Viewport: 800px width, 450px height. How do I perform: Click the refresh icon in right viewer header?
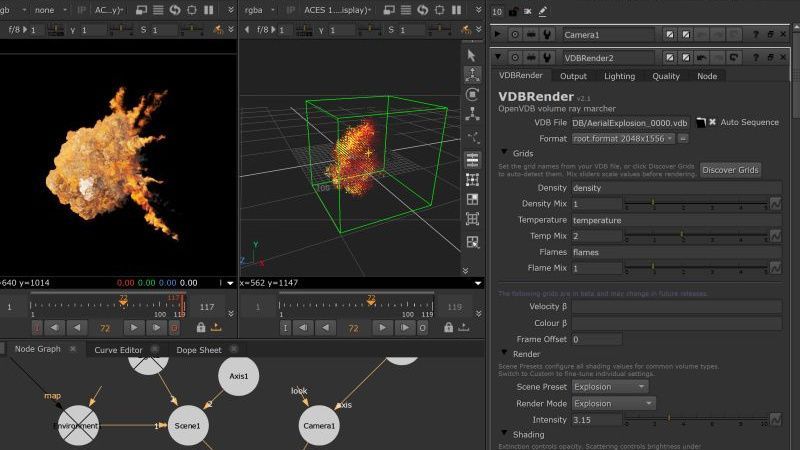422,10
